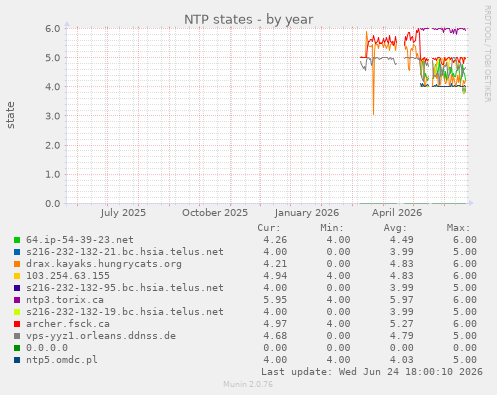Click the October 2025 x-axis label
This screenshot has width=497, height=395.
pos(215,213)
